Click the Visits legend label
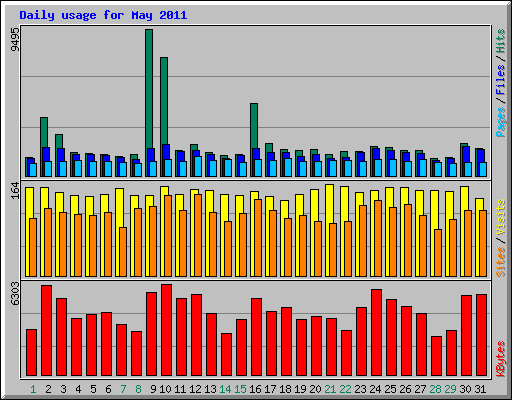This screenshot has height=400, width=512. tap(501, 218)
